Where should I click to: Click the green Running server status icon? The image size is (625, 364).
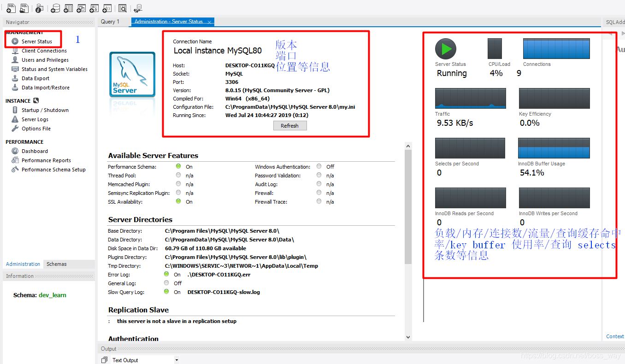(x=446, y=48)
